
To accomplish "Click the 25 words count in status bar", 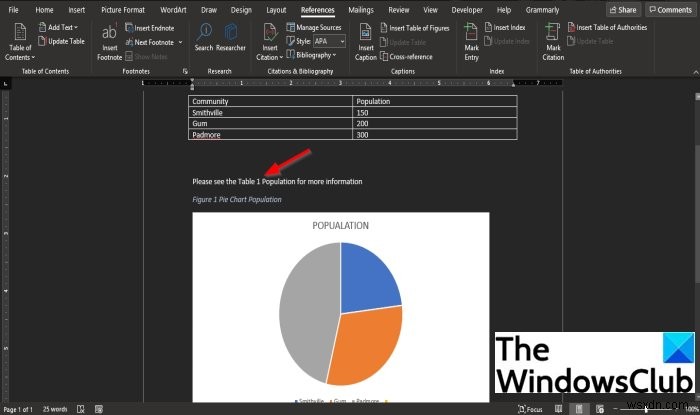I will tap(55, 409).
